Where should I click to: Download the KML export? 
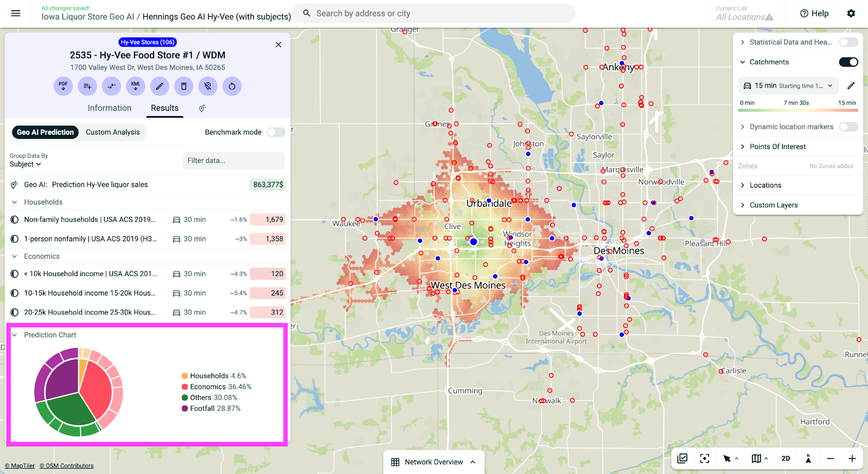136,86
